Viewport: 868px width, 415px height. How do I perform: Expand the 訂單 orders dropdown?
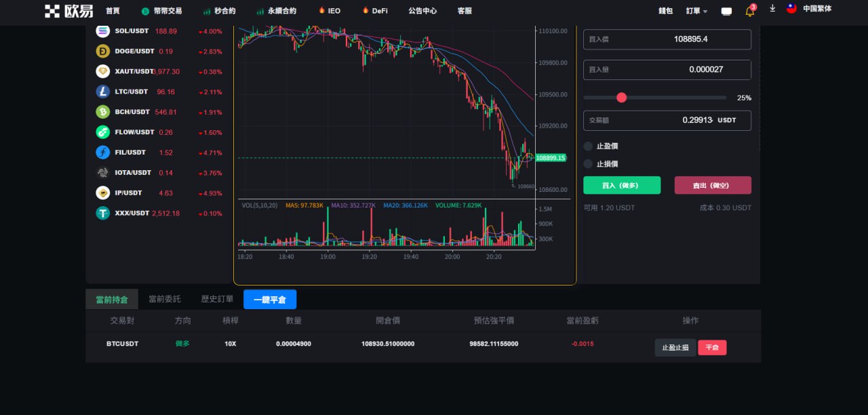[696, 11]
